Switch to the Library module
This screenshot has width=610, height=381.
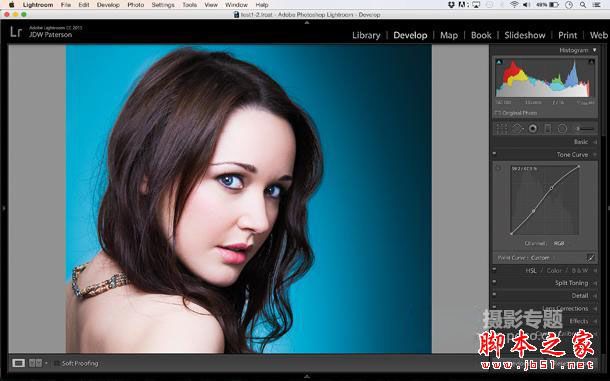pyautogui.click(x=366, y=35)
